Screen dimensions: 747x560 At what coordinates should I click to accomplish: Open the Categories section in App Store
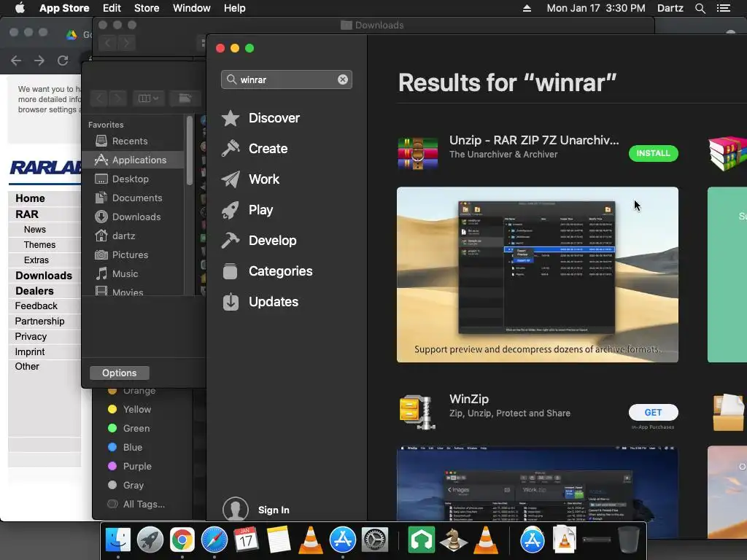point(267,271)
